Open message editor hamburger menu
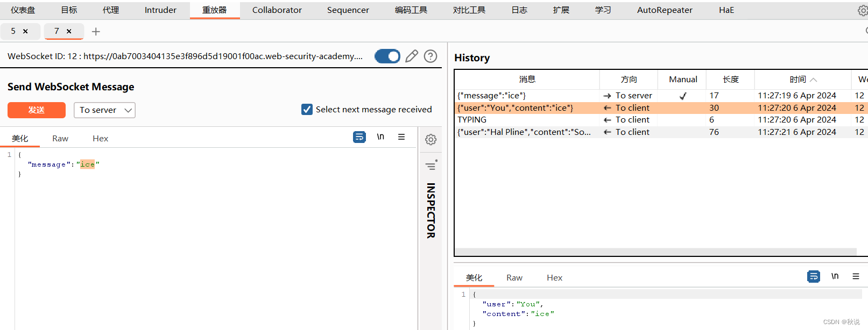Screen dimensions: 868x330 tap(401, 137)
